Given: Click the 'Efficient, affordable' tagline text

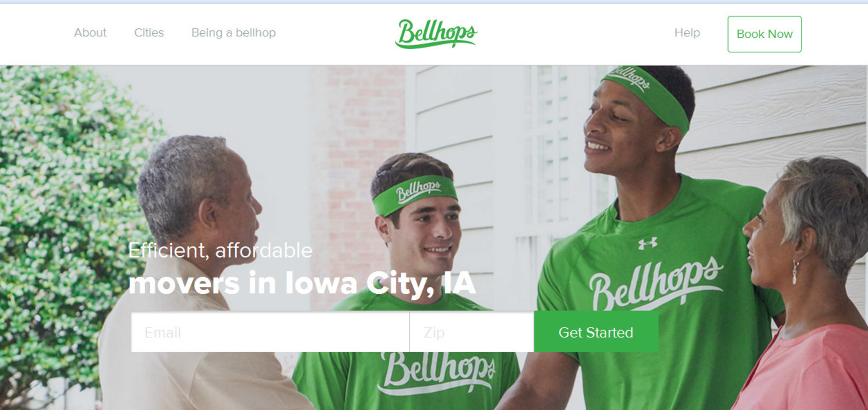Looking at the screenshot, I should click(x=220, y=250).
